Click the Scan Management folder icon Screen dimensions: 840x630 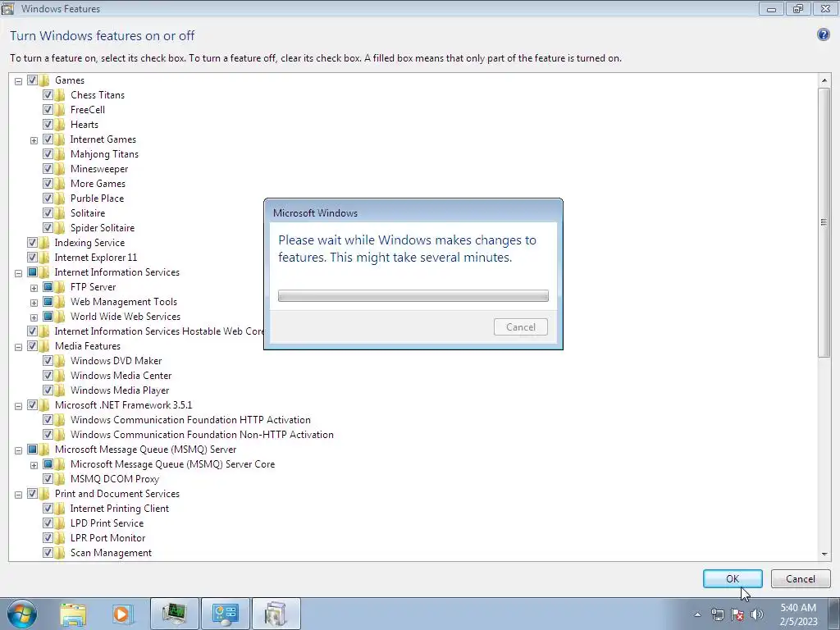(x=60, y=553)
